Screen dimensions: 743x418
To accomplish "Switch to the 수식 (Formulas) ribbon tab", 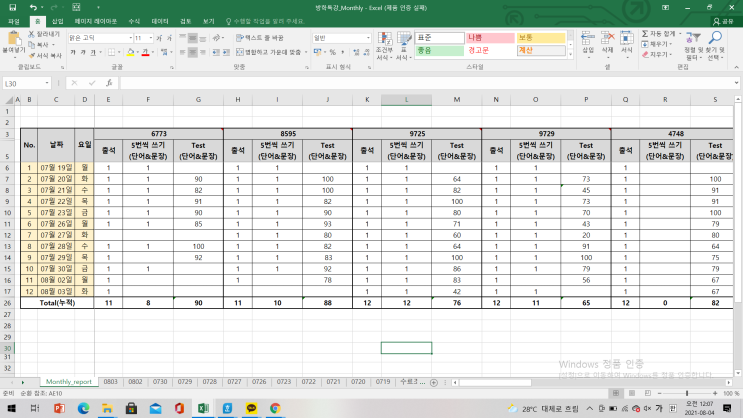I will [134, 21].
